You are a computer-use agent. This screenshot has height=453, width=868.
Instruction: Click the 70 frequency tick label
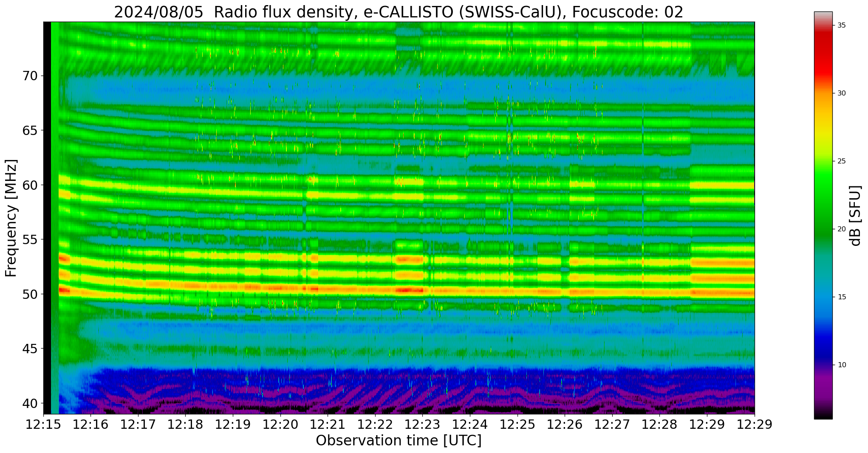(x=30, y=76)
